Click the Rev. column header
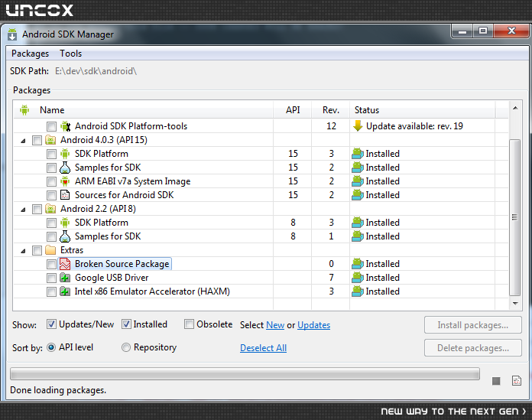Image resolution: width=532 pixels, height=420 pixels. coord(330,110)
